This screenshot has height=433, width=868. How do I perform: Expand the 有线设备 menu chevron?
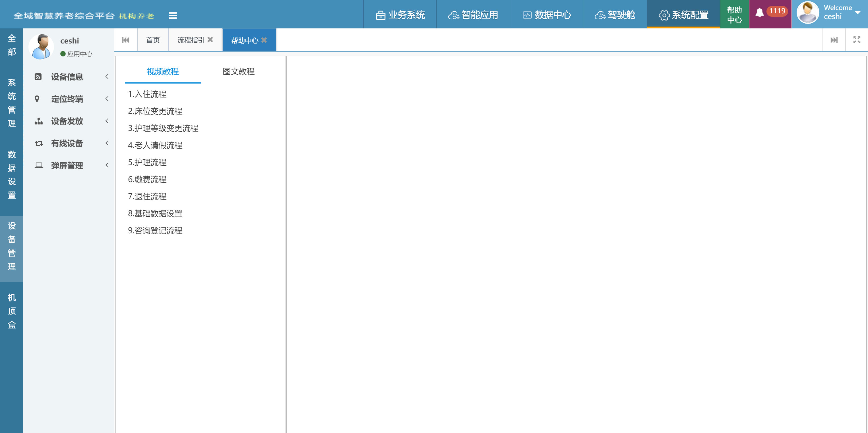pos(107,143)
